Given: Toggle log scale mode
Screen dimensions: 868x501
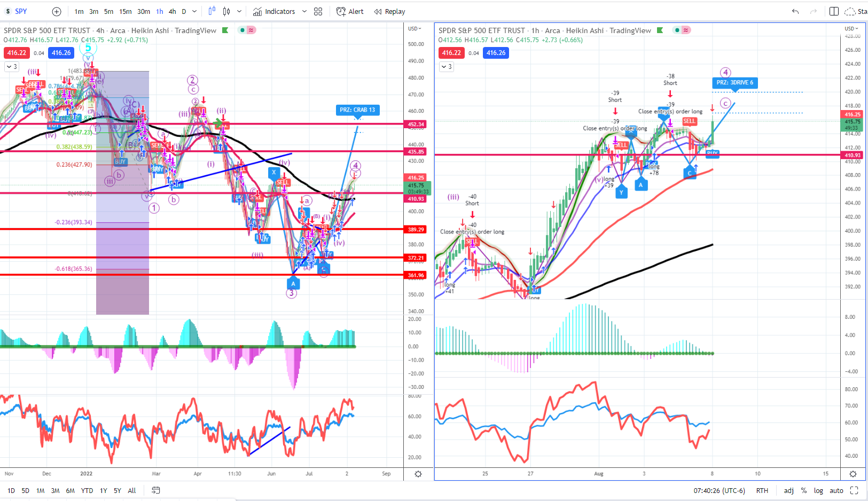Looking at the screenshot, I should pyautogui.click(x=818, y=490).
